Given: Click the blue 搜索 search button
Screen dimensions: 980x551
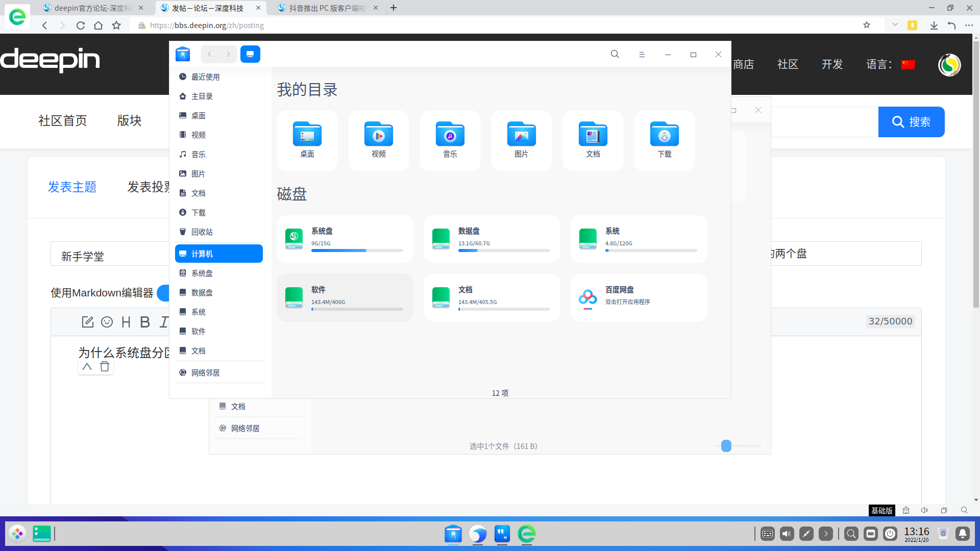Looking at the screenshot, I should 912,122.
